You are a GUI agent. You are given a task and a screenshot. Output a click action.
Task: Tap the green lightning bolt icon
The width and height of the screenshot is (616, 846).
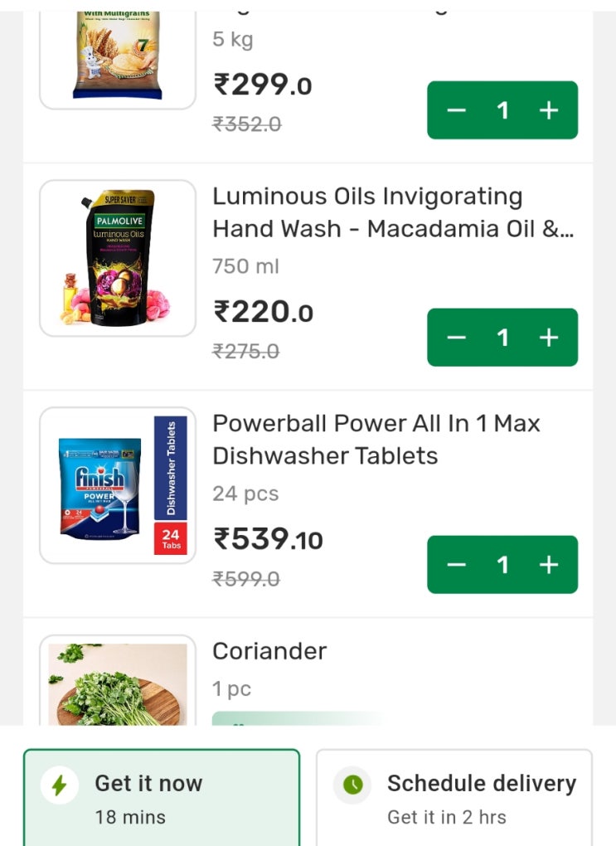point(60,785)
